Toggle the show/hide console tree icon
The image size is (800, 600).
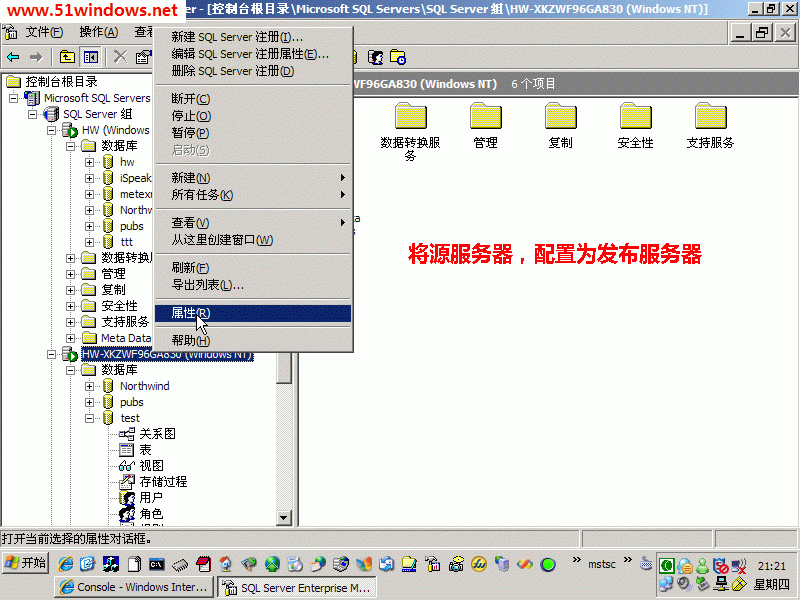click(91, 57)
